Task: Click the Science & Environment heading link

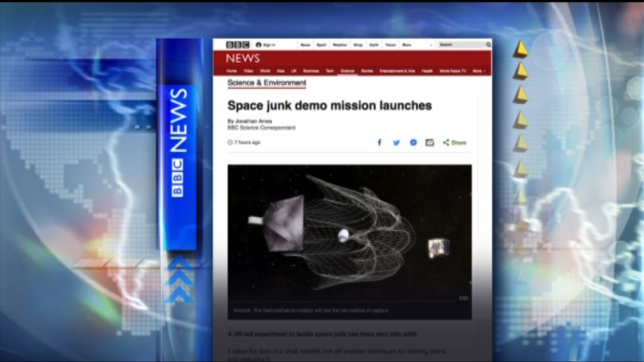Action: click(x=267, y=83)
